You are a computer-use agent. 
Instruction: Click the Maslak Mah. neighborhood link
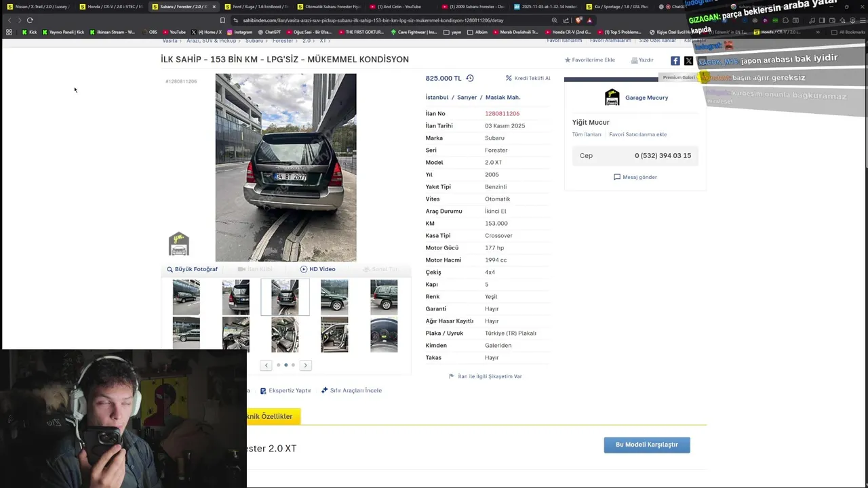click(503, 98)
